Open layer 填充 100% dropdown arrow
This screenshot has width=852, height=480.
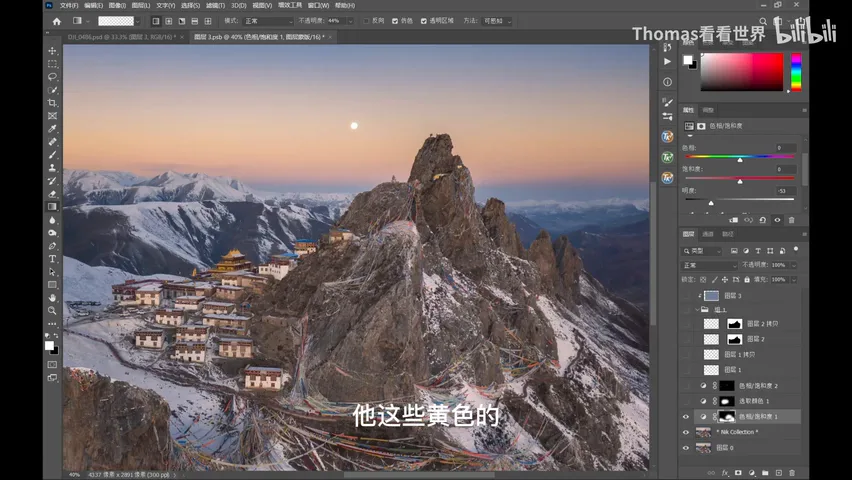[x=793, y=279]
